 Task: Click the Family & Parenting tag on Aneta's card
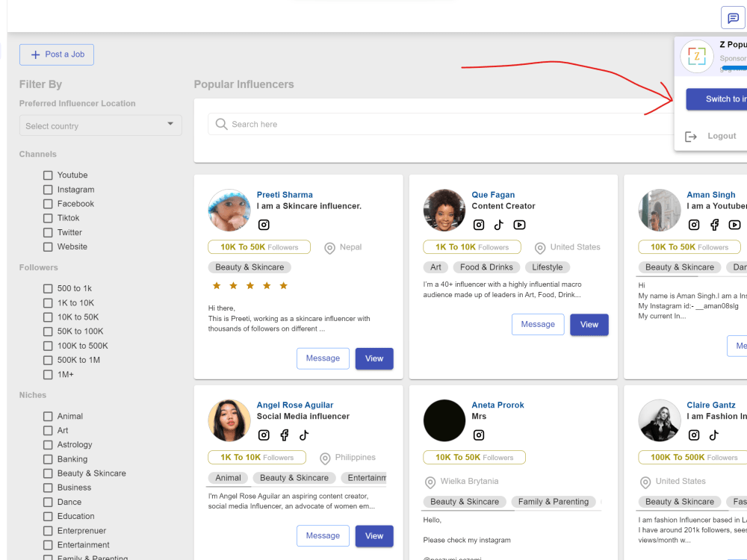tap(553, 502)
